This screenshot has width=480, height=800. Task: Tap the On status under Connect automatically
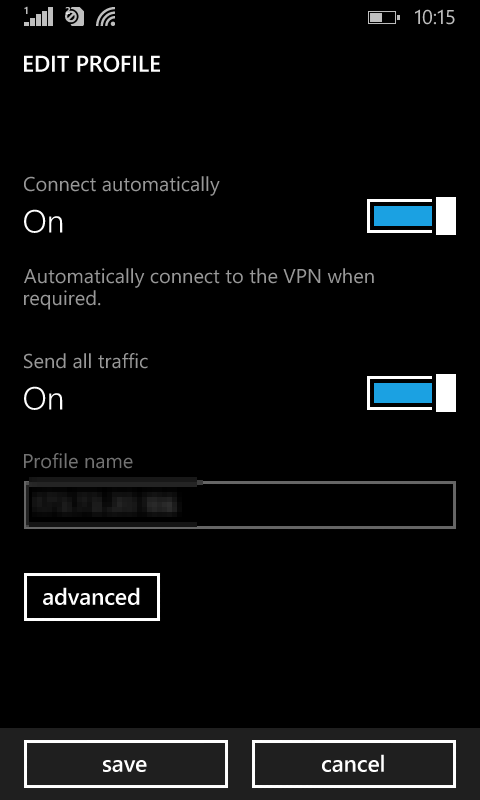point(43,222)
